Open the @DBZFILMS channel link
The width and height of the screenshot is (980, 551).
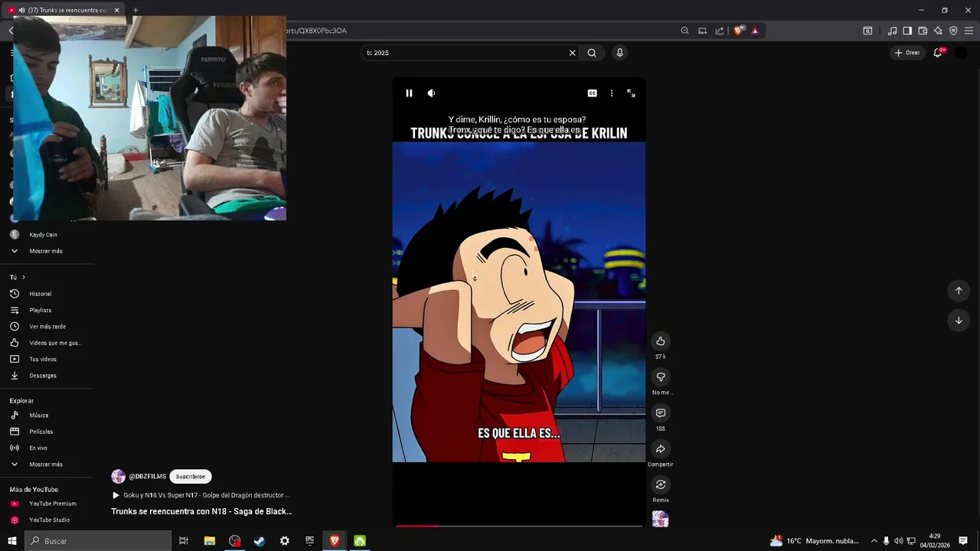click(148, 477)
